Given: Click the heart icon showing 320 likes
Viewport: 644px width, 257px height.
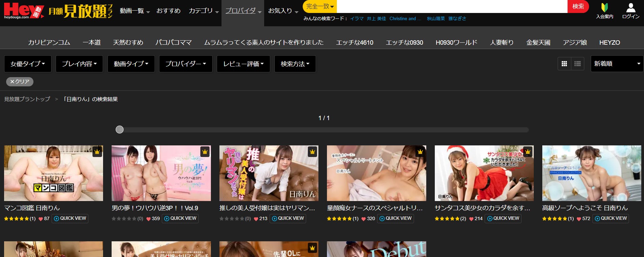Looking at the screenshot, I should (363, 219).
